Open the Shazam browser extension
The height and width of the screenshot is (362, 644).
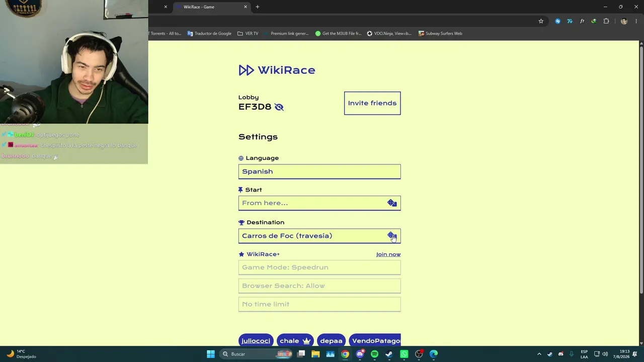(557, 21)
